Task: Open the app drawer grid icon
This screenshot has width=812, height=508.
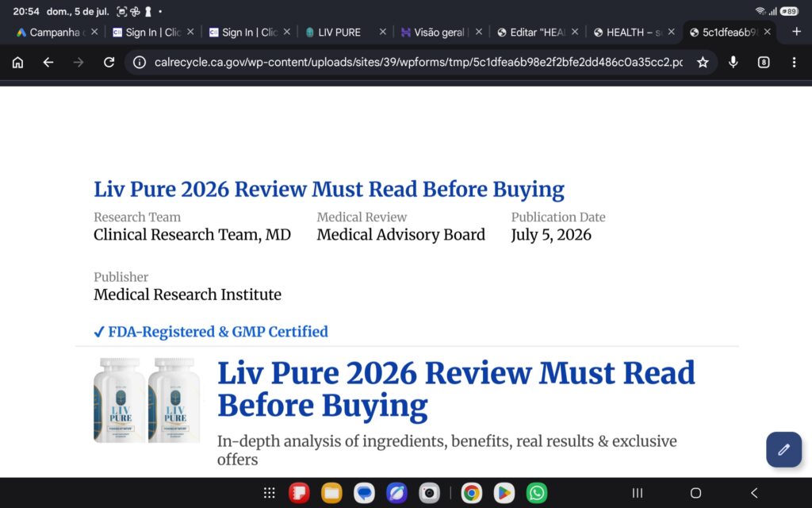Action: pos(270,493)
